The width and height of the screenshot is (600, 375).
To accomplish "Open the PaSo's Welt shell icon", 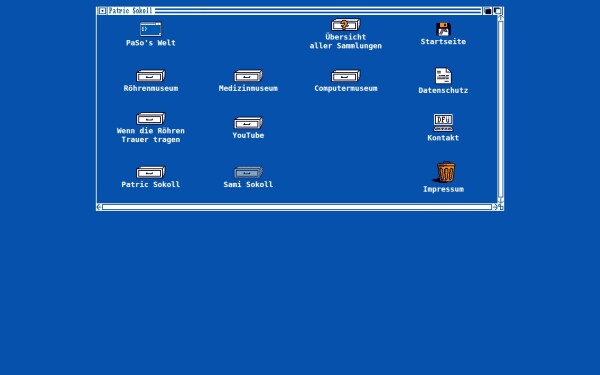I will 150,29.
